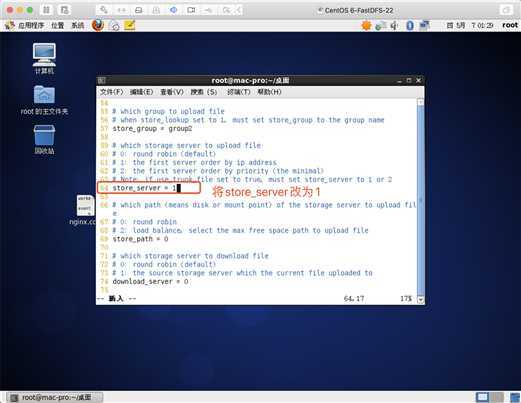Screen dimensions: 521x403
Task: Open the 编辑(E) menu in terminal
Action: pyautogui.click(x=141, y=92)
